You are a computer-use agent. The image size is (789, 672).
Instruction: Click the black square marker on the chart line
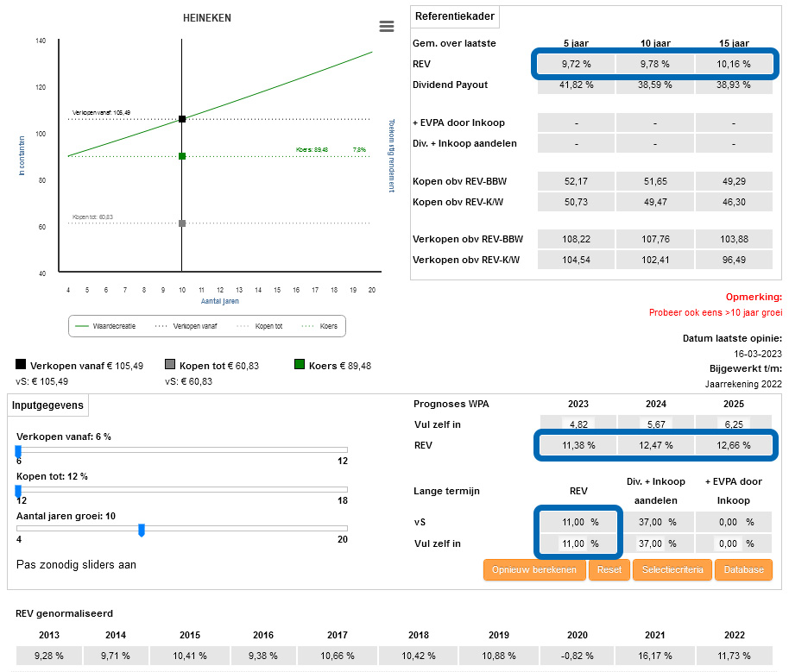(x=182, y=119)
